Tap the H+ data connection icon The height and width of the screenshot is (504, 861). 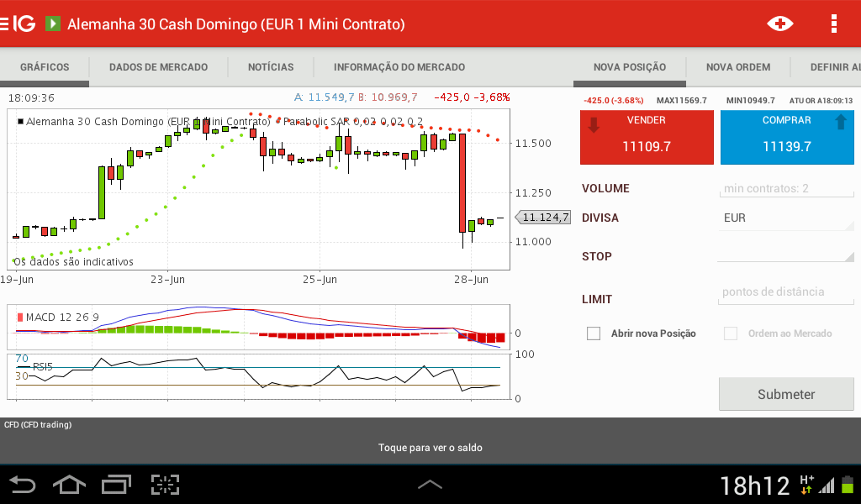click(x=806, y=484)
